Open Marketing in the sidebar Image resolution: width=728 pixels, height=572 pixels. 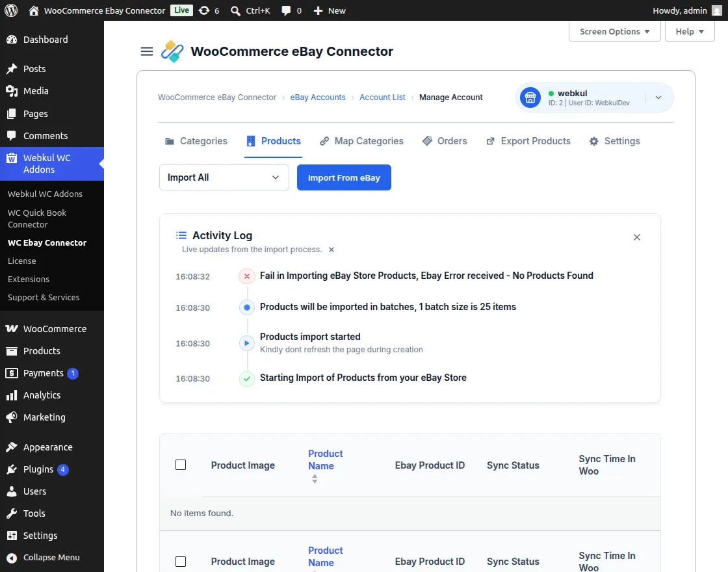pos(51,417)
